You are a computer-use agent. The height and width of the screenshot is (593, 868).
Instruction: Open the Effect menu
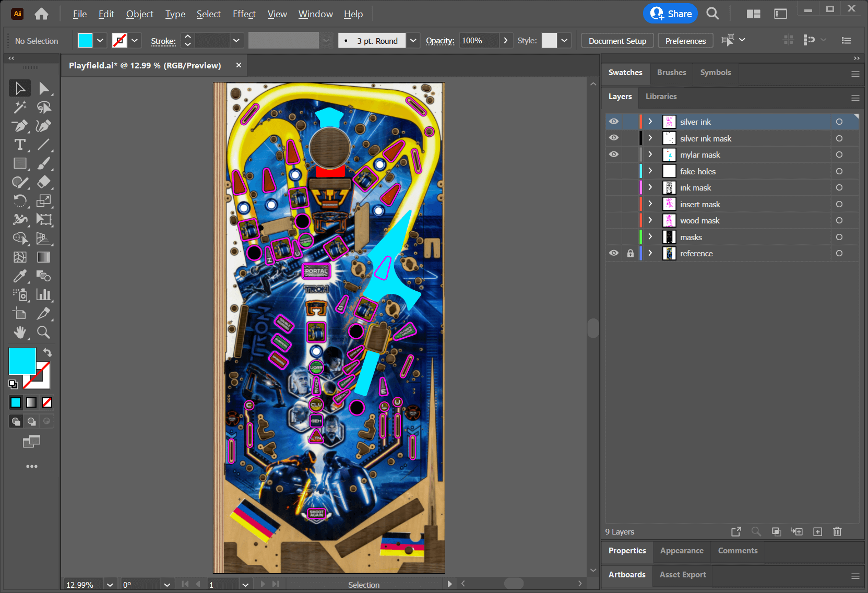[244, 14]
